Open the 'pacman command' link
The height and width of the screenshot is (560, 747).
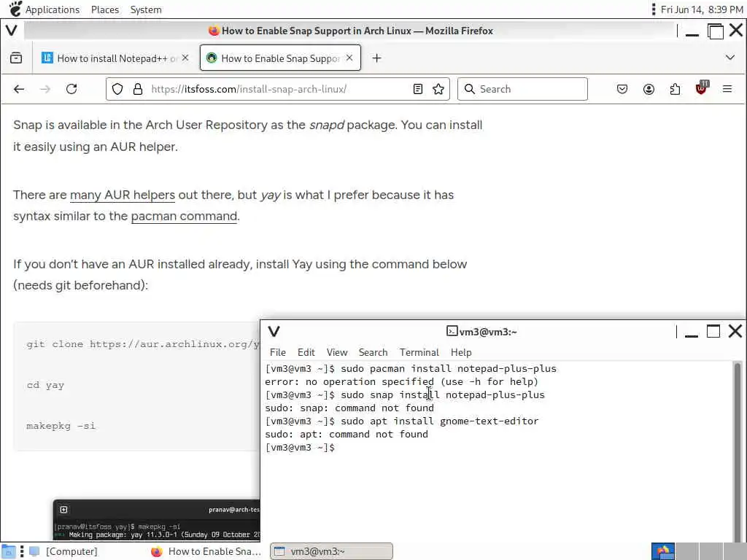tap(184, 216)
